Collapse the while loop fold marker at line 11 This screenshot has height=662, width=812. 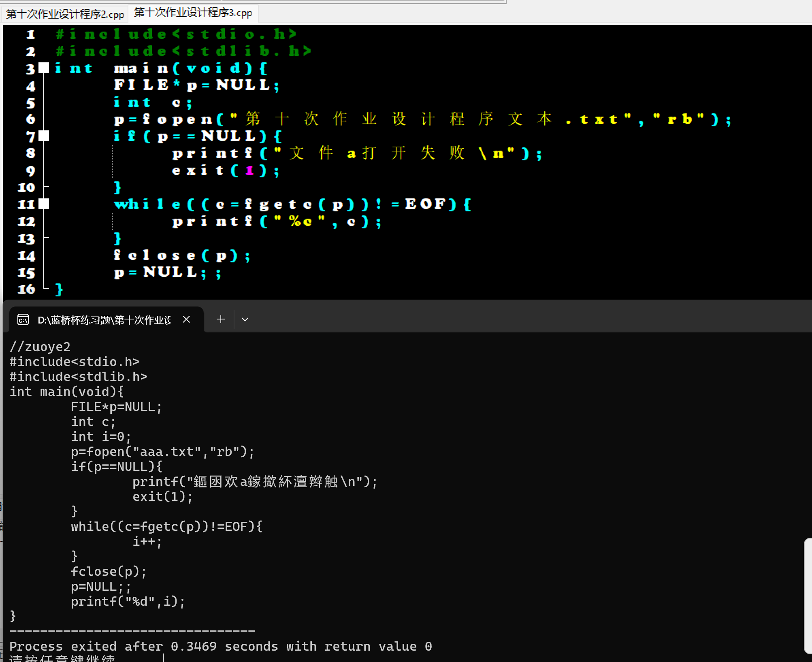44,204
